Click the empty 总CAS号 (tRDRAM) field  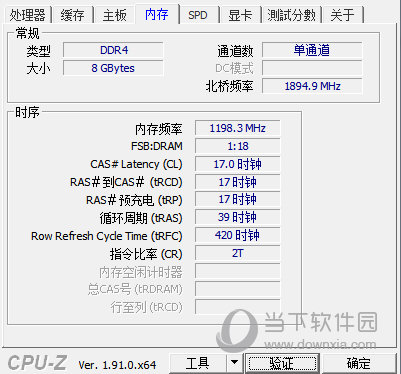pos(237,289)
